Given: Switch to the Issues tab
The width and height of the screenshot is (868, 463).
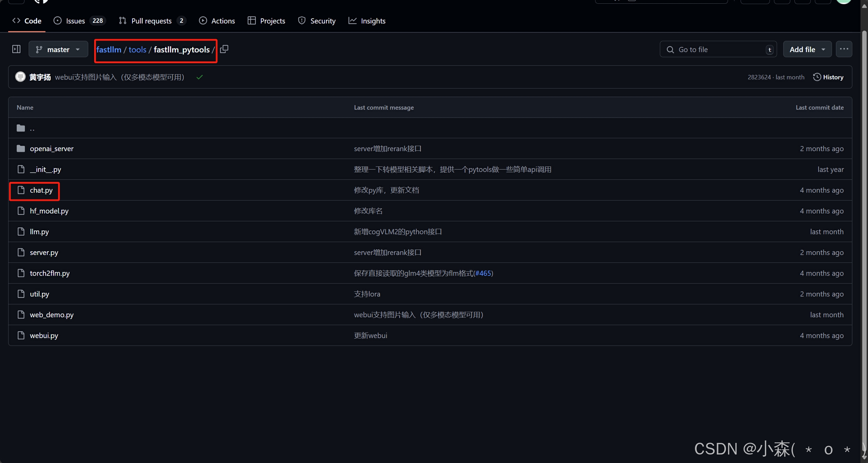Looking at the screenshot, I should [75, 21].
